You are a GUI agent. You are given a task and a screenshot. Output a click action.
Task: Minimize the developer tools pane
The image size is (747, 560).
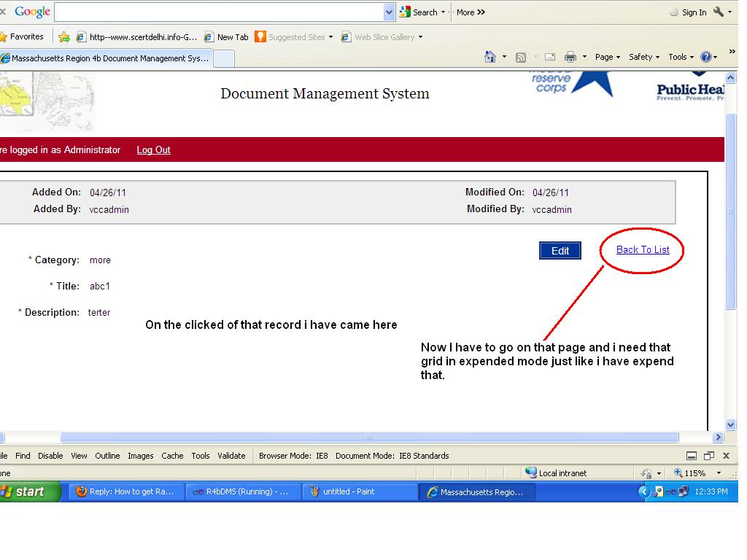pyautogui.click(x=692, y=456)
